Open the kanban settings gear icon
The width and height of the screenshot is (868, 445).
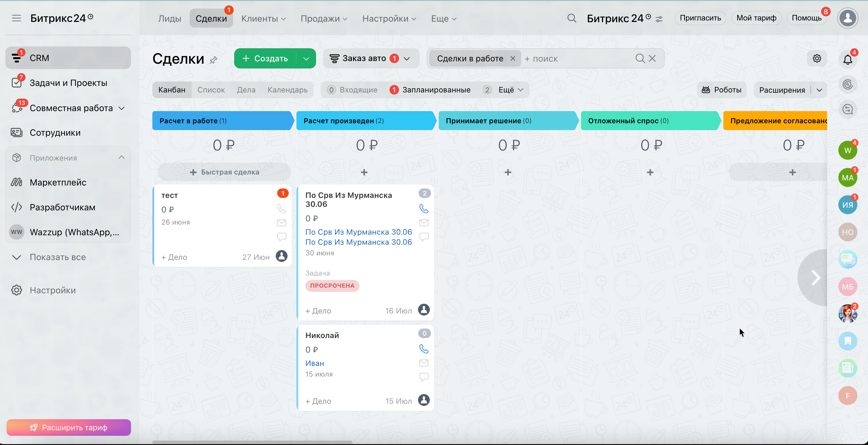pyautogui.click(x=817, y=59)
